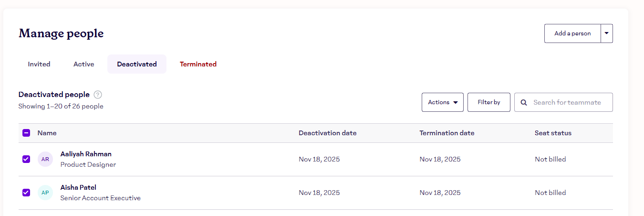Switch to the Invited tab

point(39,64)
